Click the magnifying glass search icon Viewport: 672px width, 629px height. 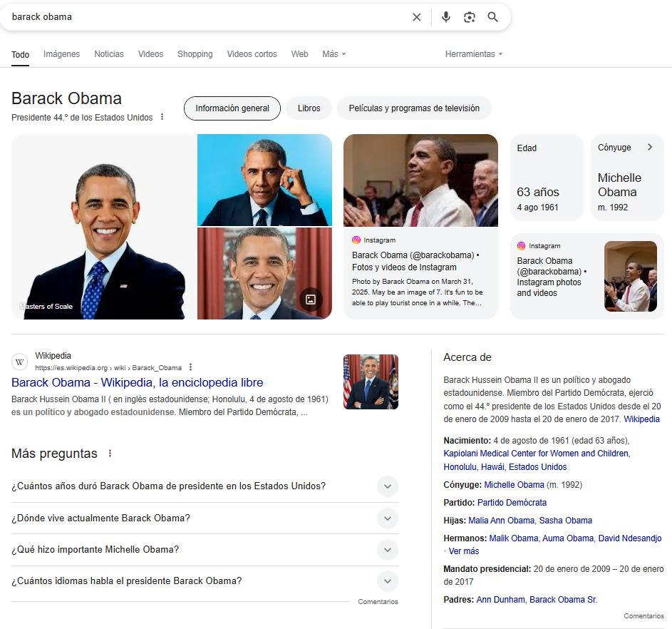pos(493,17)
